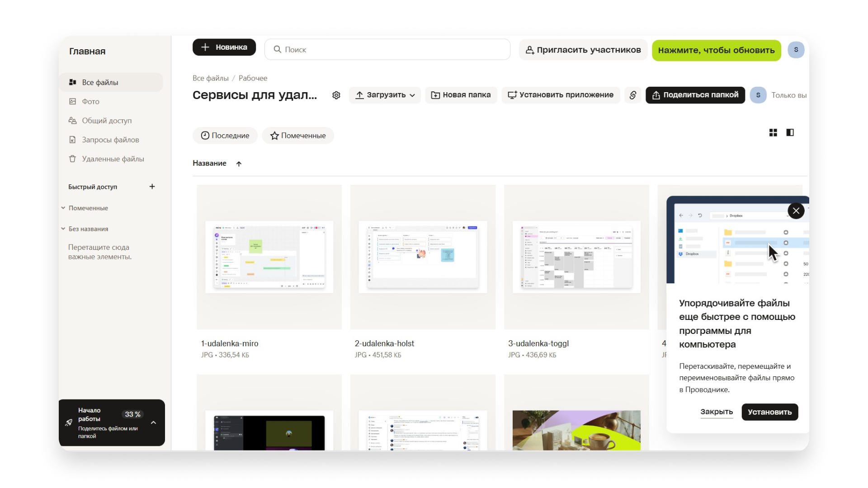Focus the Поиск search field
868x488 pixels.
387,49
